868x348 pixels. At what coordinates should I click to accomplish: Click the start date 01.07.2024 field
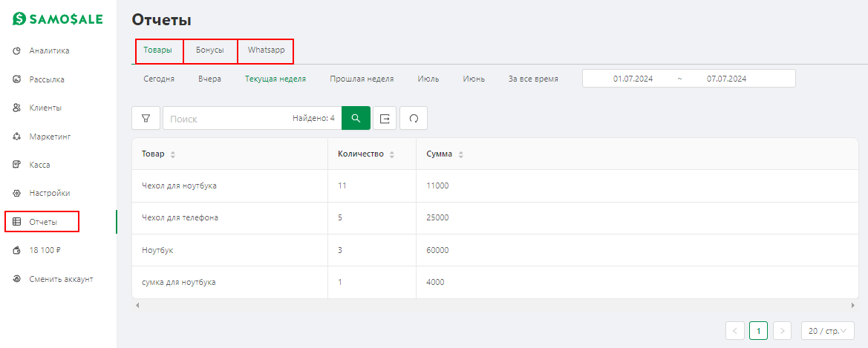[633, 79]
